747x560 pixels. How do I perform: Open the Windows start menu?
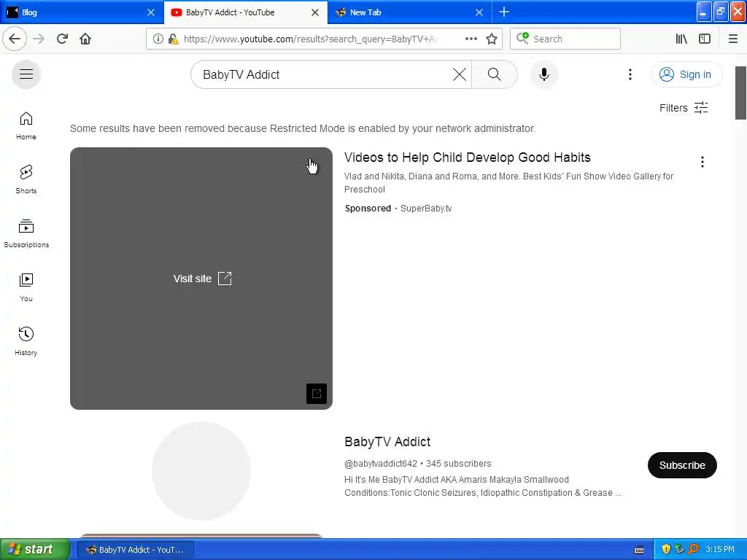tap(34, 549)
